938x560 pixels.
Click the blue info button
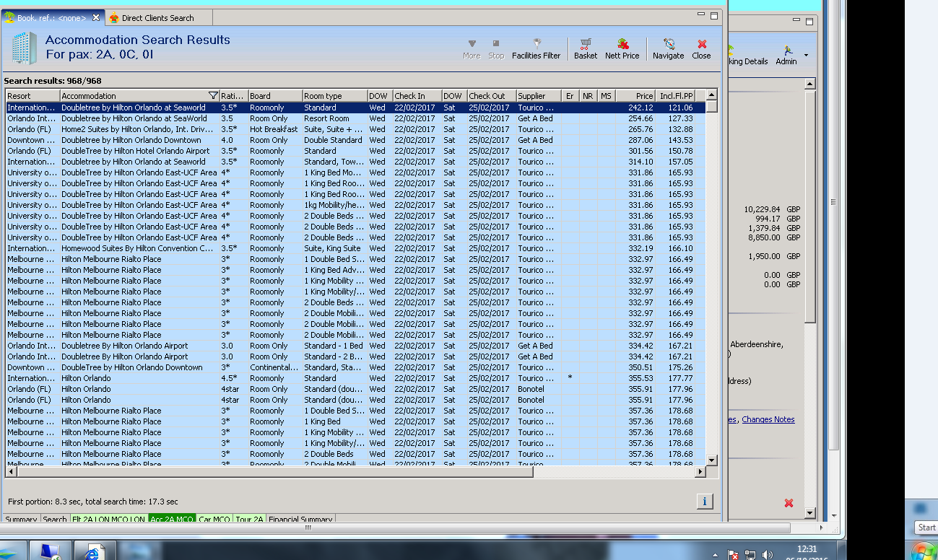click(705, 502)
